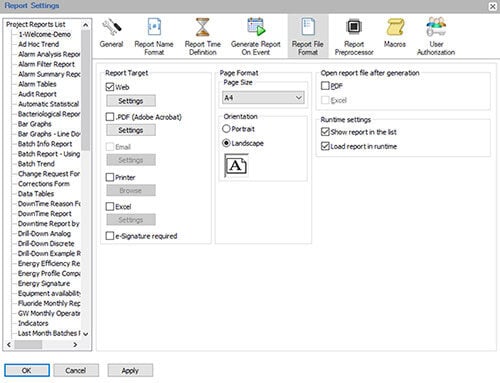This screenshot has height=383, width=500.
Task: Select Energy Signature report
Action: click(x=44, y=283)
